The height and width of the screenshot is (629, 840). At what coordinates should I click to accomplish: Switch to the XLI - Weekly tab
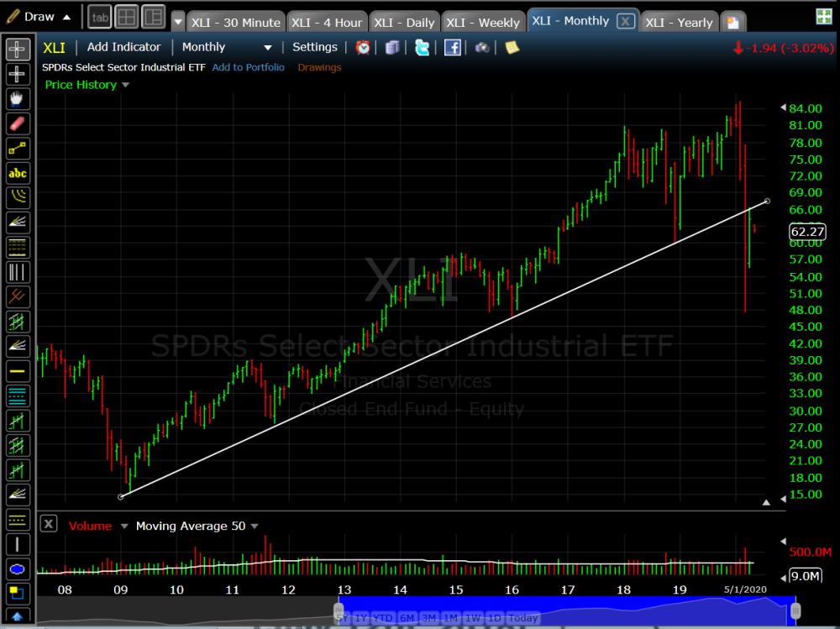click(481, 22)
